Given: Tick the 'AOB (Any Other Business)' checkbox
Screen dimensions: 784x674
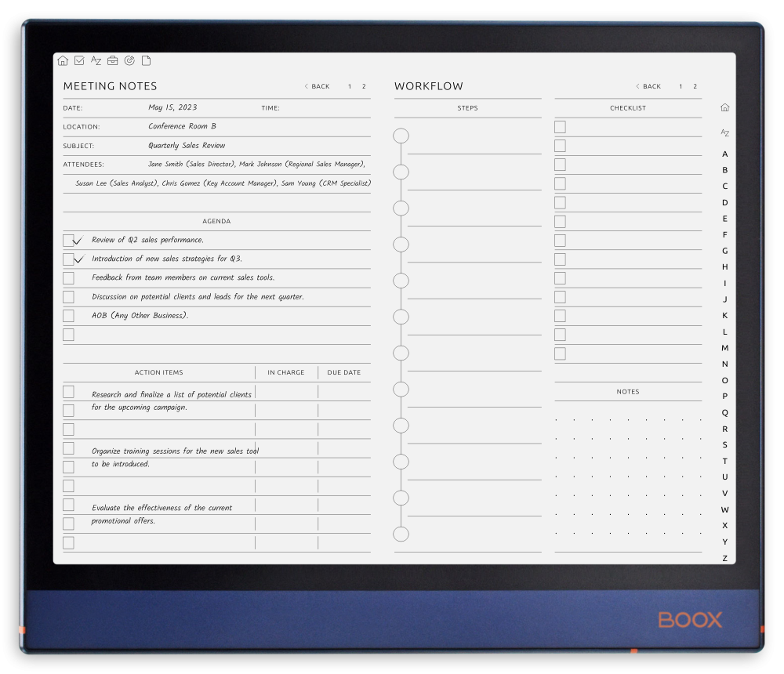Looking at the screenshot, I should [x=69, y=316].
